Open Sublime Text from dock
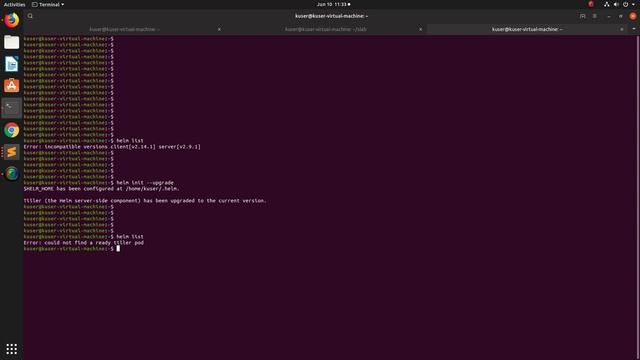The width and height of the screenshot is (640, 360). tap(11, 152)
